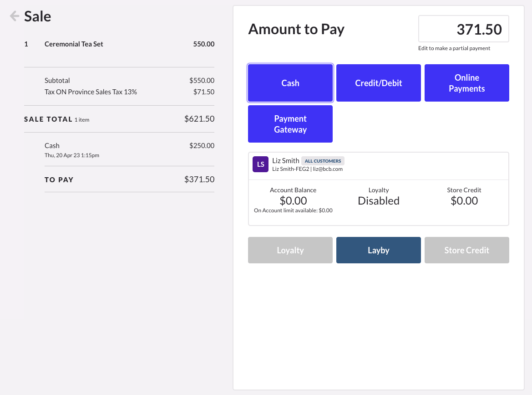The height and width of the screenshot is (395, 532).
Task: Select Credit/Debit payment option
Action: tap(378, 83)
